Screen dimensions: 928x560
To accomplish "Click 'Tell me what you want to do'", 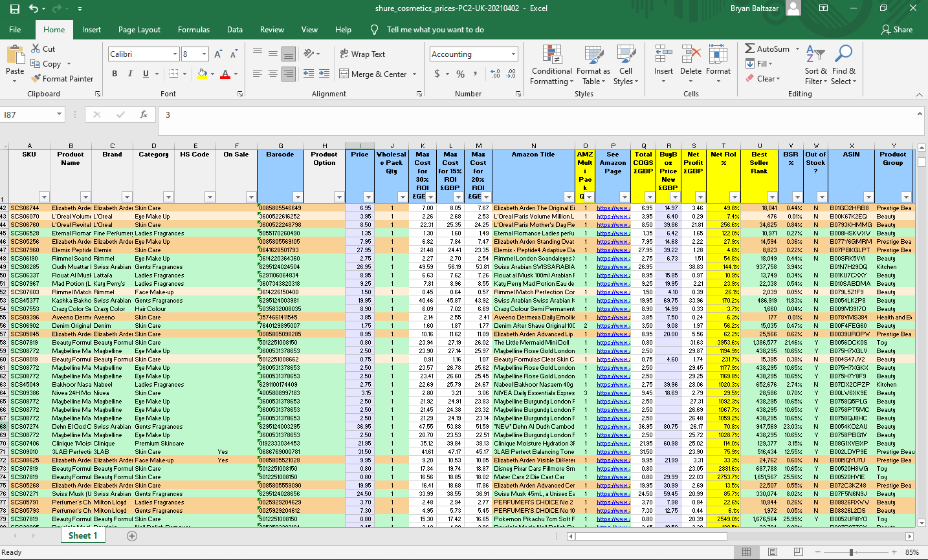I will pyautogui.click(x=435, y=30).
